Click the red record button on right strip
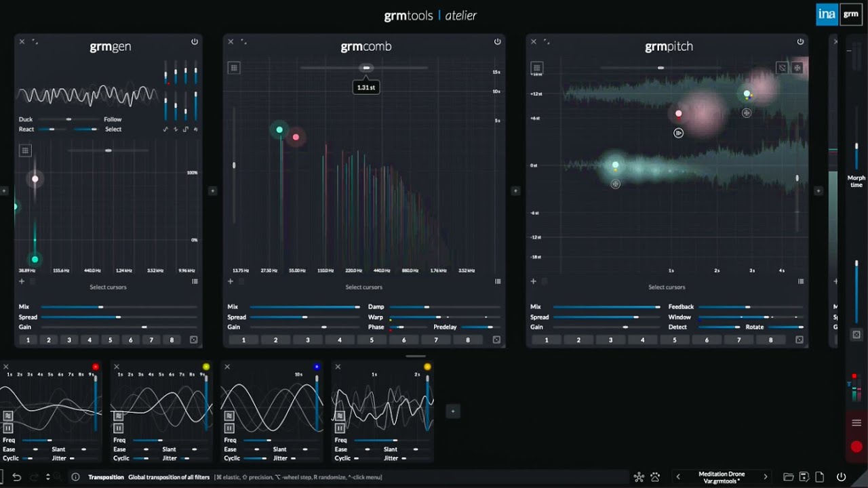Screen dimensions: 868x488 coord(856,447)
